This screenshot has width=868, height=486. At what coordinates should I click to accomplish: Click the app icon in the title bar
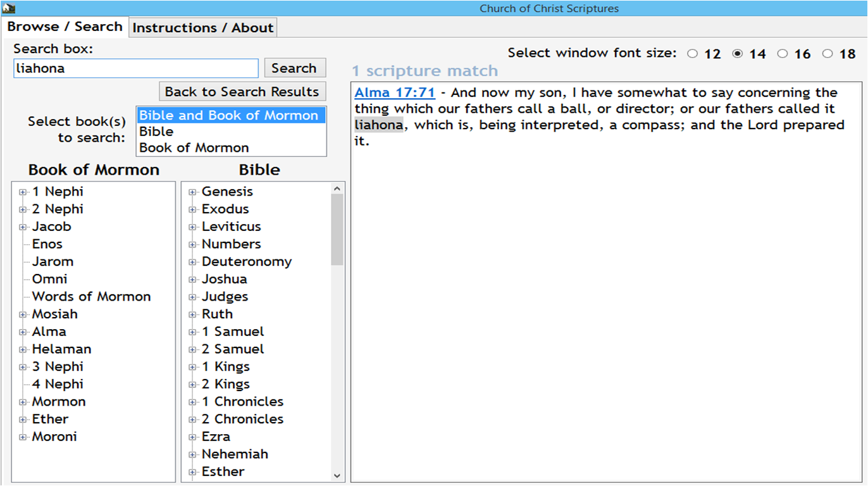click(8, 8)
